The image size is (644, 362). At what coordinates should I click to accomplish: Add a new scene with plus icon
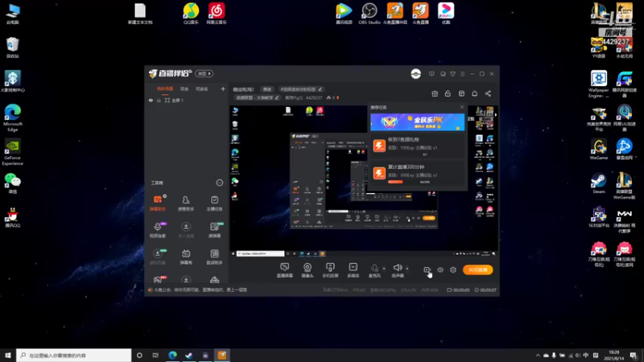(223, 88)
